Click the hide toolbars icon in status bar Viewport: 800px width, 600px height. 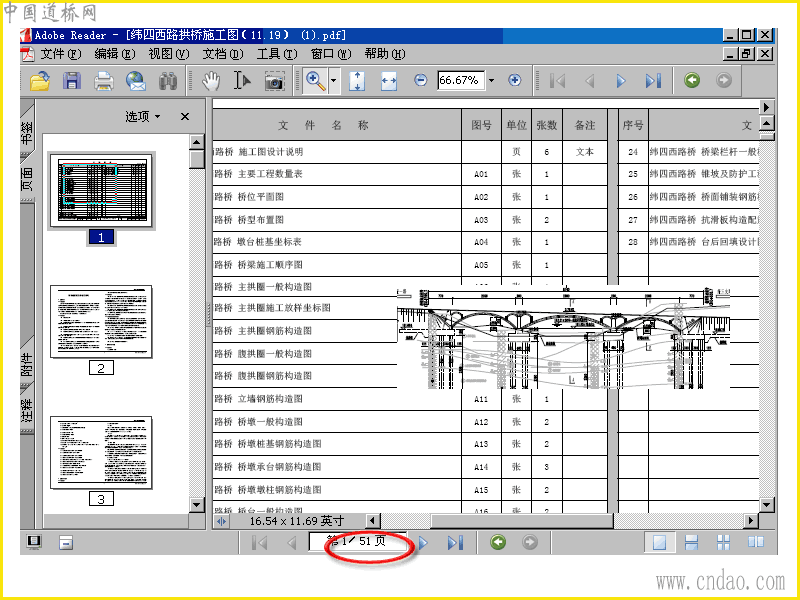point(66,542)
